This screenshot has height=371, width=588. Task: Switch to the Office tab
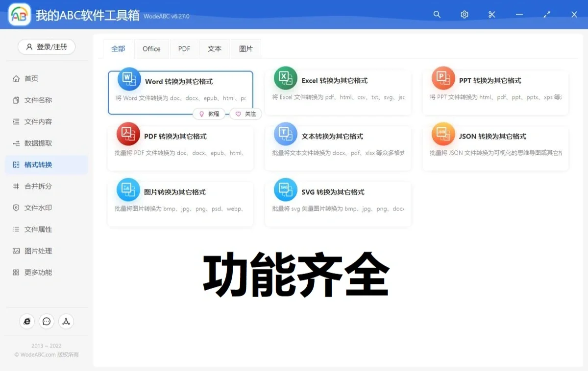click(x=151, y=48)
